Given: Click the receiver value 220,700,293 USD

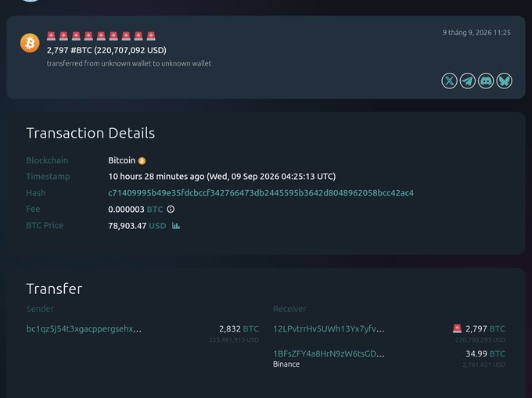Looking at the screenshot, I should [x=480, y=339].
